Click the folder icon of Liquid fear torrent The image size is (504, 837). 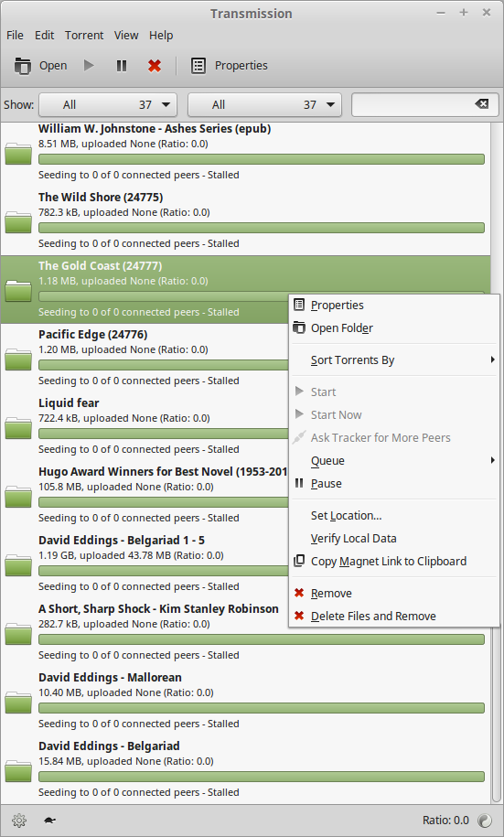(x=18, y=427)
